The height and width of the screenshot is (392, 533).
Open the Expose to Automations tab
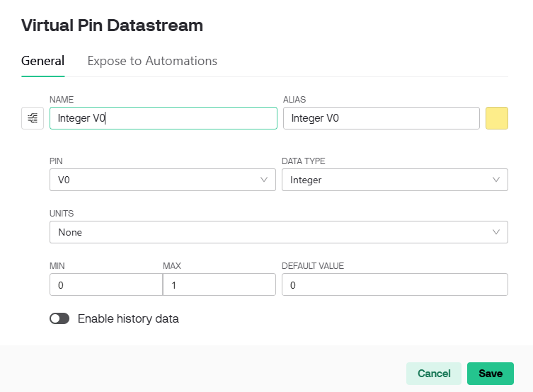tap(152, 61)
